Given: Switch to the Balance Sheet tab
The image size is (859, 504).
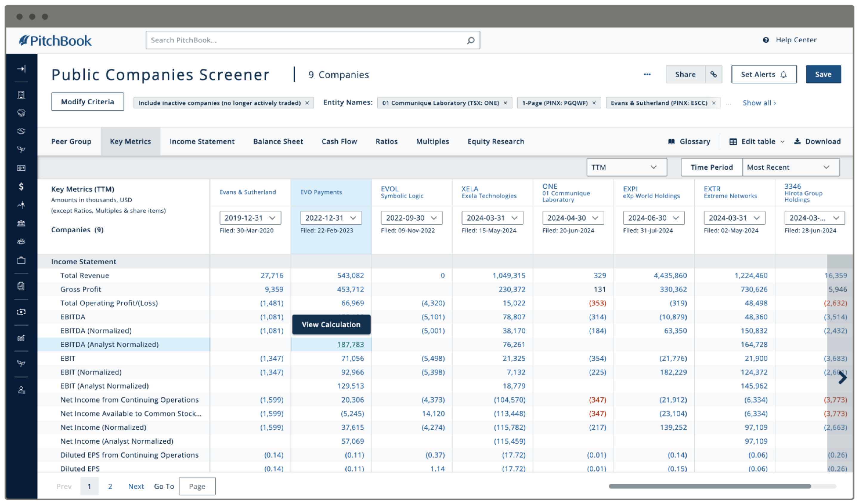Looking at the screenshot, I should tap(278, 141).
